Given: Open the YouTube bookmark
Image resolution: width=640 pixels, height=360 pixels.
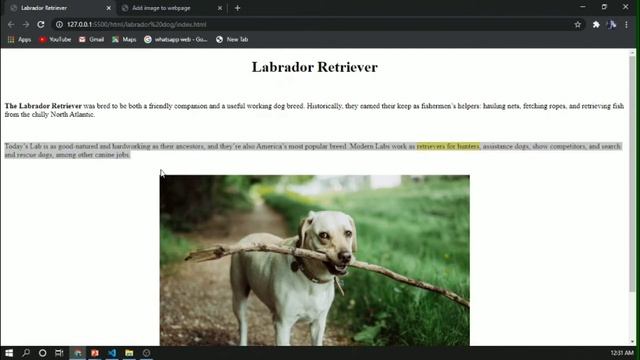Looking at the screenshot, I should pos(55,40).
